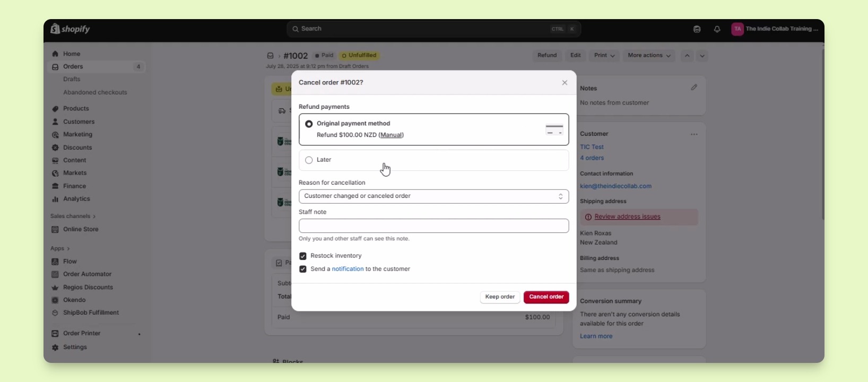
Task: Click the Unfulfilled status badge
Action: coord(359,56)
